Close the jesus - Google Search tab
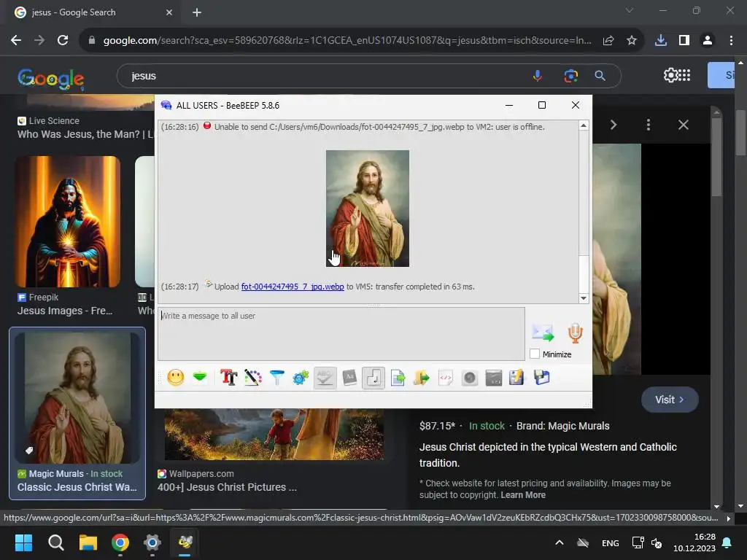Screen dimensions: 747x560 [x=169, y=12]
